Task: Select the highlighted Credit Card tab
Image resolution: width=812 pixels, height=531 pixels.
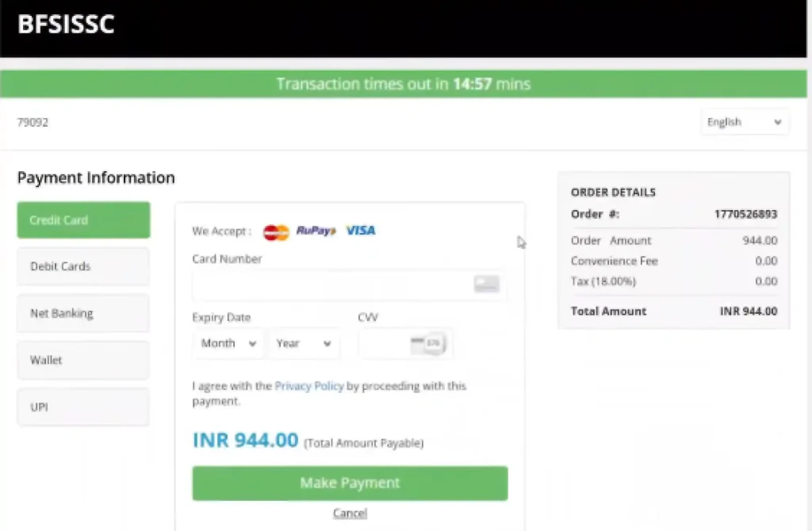Action: point(82,220)
